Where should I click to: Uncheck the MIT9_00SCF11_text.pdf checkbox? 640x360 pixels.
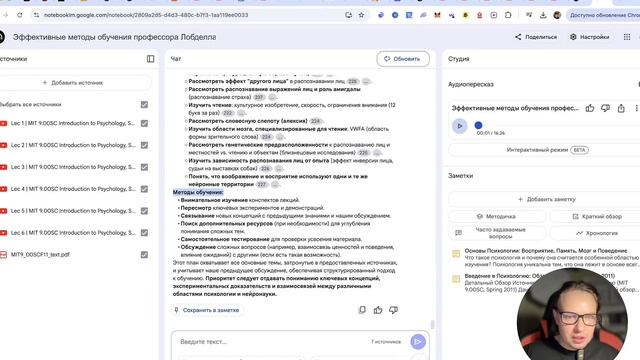click(x=144, y=255)
